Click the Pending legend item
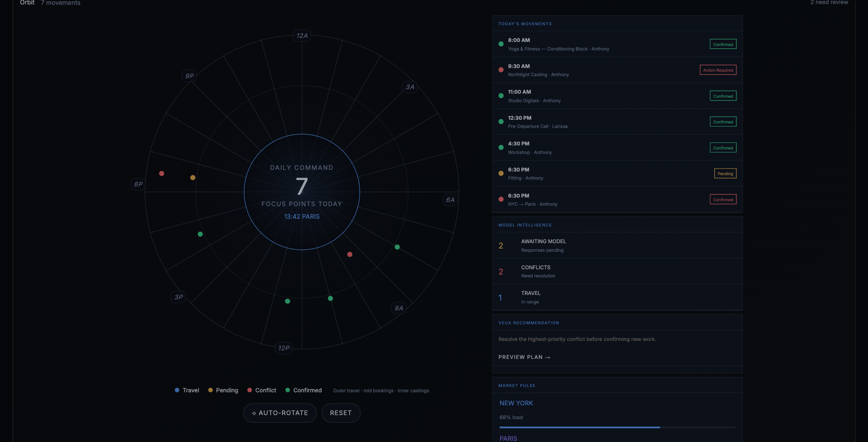The image size is (868, 442). point(223,390)
